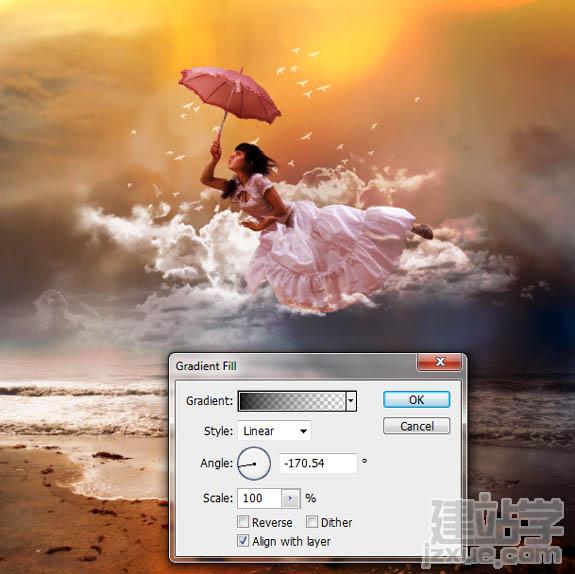Click the pink umbrella in the image
This screenshot has height=574, width=575.
point(230,94)
